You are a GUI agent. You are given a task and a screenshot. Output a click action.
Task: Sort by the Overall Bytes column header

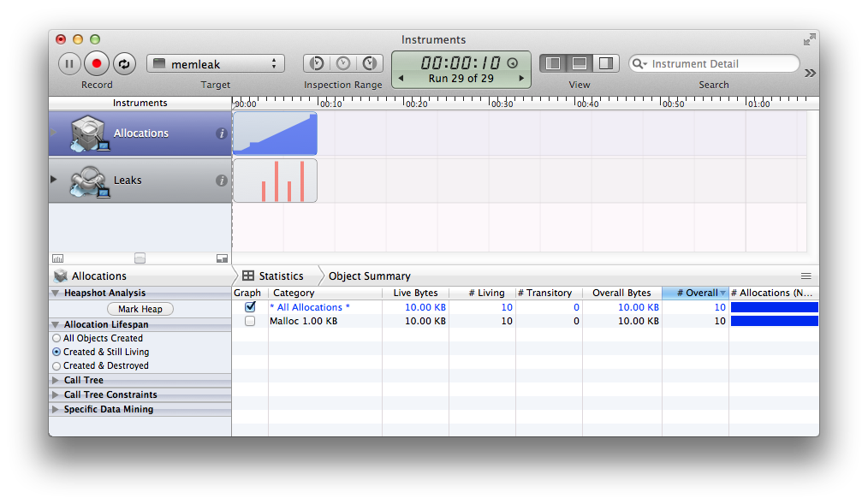pos(622,293)
